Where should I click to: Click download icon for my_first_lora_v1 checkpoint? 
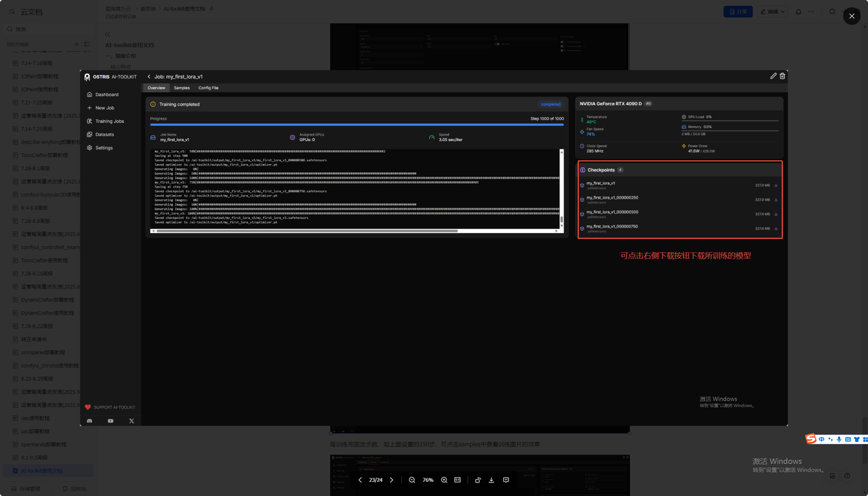(776, 185)
